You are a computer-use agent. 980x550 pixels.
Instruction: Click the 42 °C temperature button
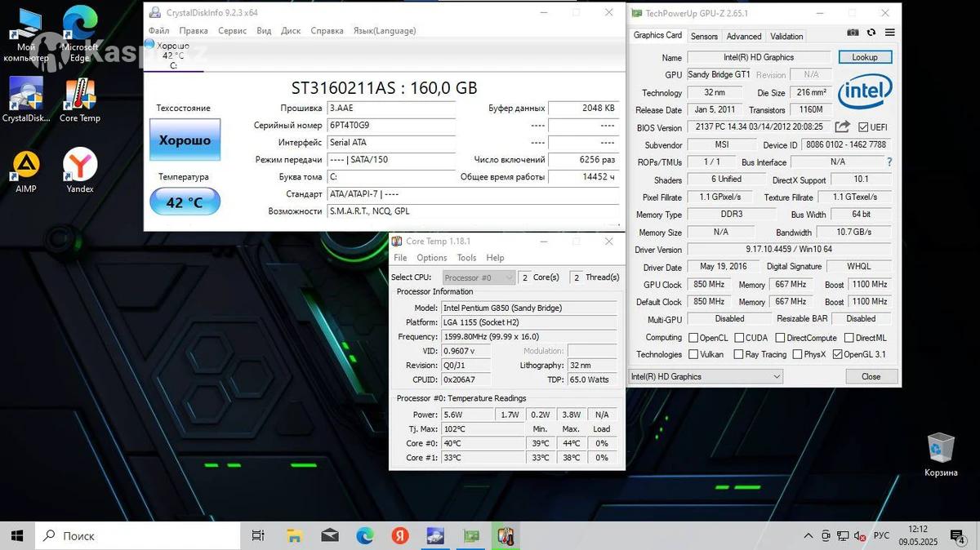pyautogui.click(x=185, y=202)
